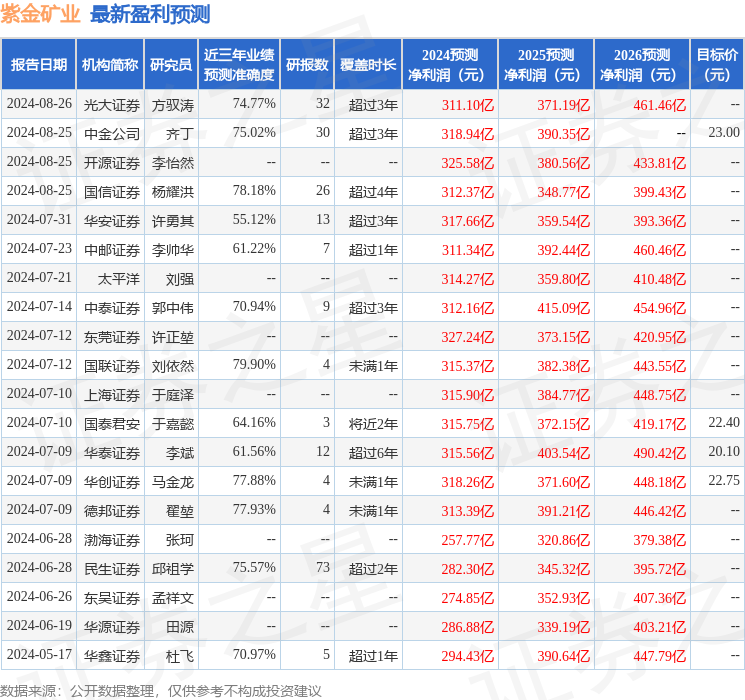Select the 东莞证券 institution cell
Screen dimensions: 745x700
tap(112, 336)
